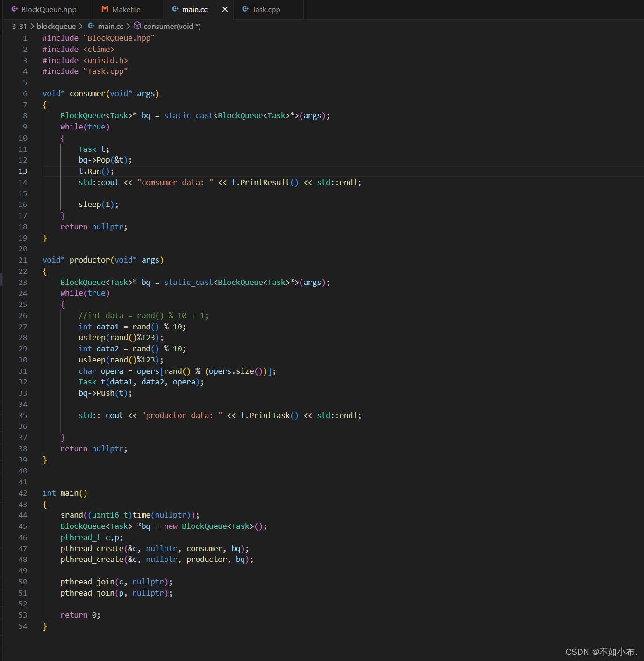Click '#include <unistd.h>' on line 3
The width and height of the screenshot is (644, 661).
[85, 60]
